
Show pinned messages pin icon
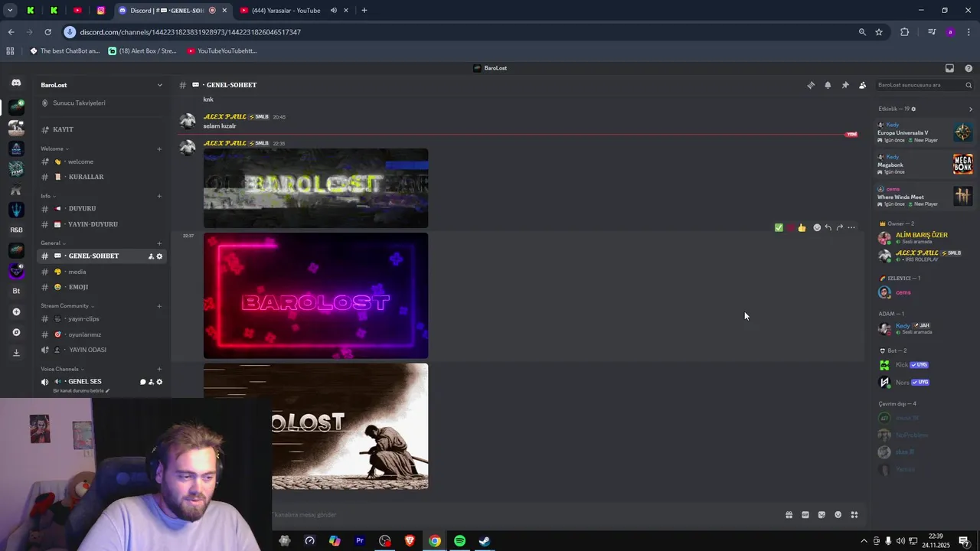[845, 85]
